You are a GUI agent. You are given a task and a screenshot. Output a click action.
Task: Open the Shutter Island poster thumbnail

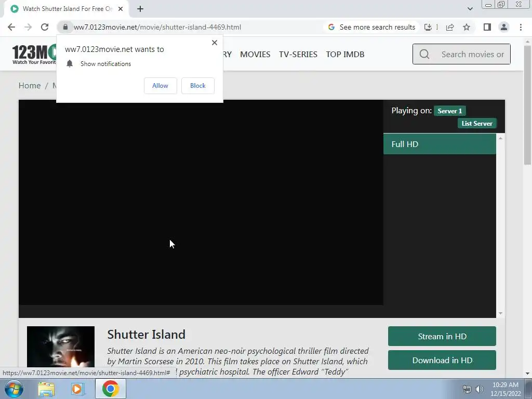pos(61,347)
